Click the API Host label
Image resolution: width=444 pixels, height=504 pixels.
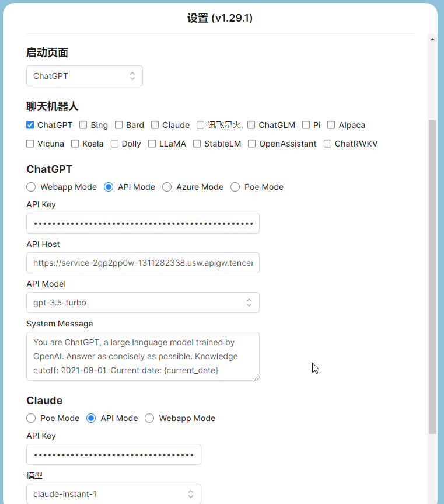(x=43, y=244)
